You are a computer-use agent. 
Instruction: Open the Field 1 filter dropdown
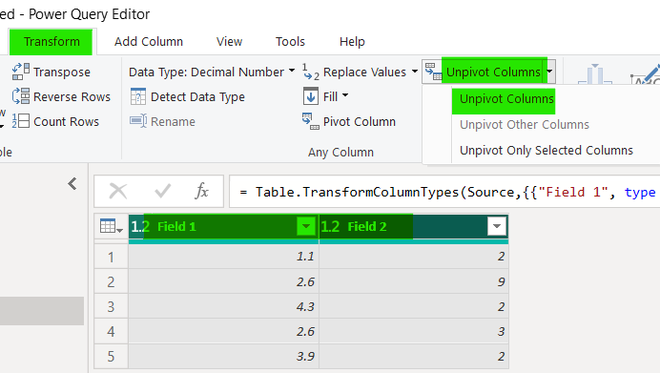tap(306, 226)
